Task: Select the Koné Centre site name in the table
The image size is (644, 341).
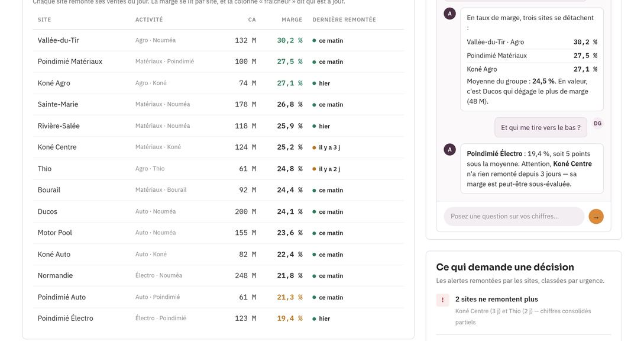Action: pyautogui.click(x=57, y=147)
